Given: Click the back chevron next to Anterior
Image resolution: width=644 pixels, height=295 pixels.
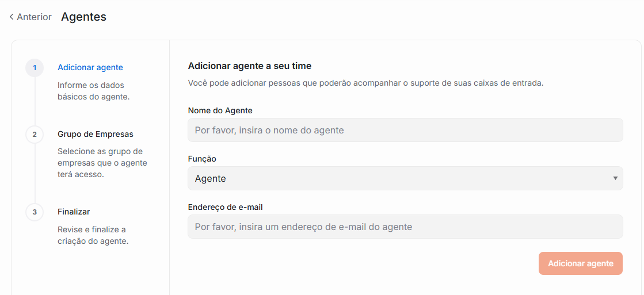Looking at the screenshot, I should (12, 17).
